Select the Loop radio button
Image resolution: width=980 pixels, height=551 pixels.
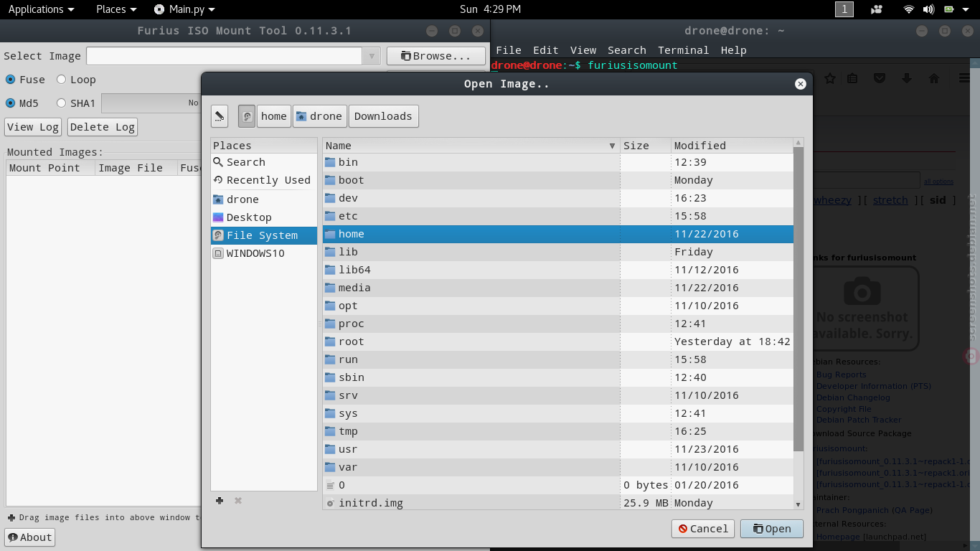61,80
